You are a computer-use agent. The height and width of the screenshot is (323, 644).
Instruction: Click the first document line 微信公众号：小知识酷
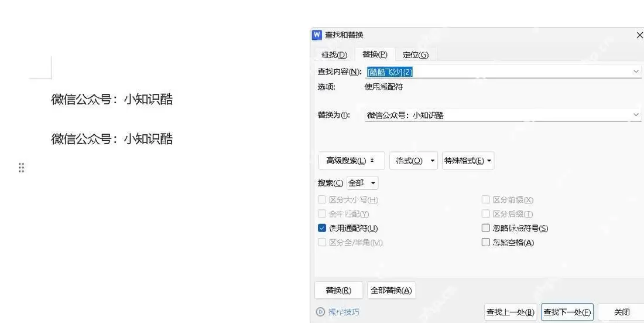click(x=112, y=99)
